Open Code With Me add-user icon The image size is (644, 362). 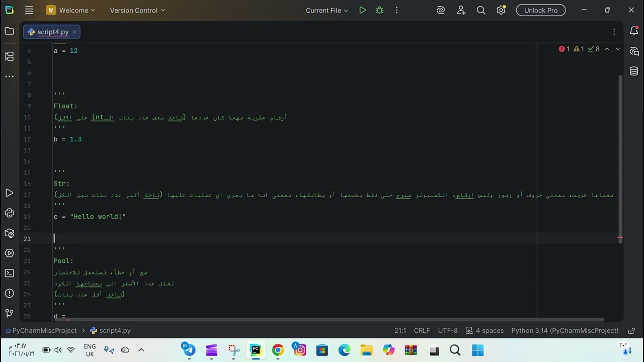tap(461, 10)
